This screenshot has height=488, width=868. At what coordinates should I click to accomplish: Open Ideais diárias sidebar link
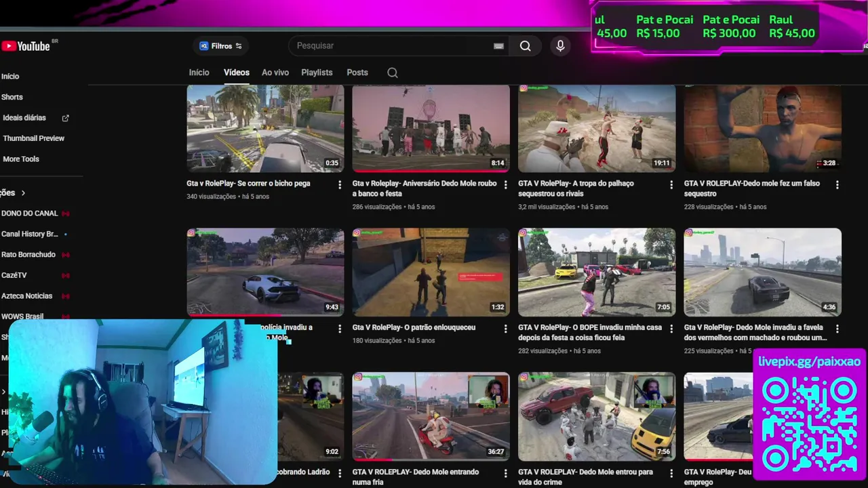24,118
